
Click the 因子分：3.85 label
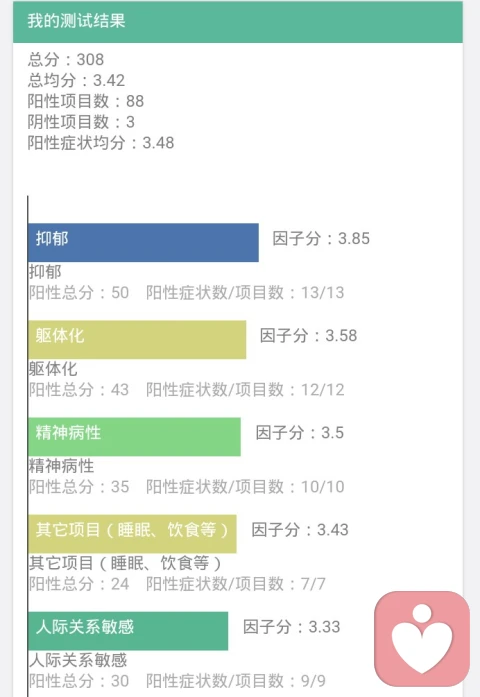point(321,239)
